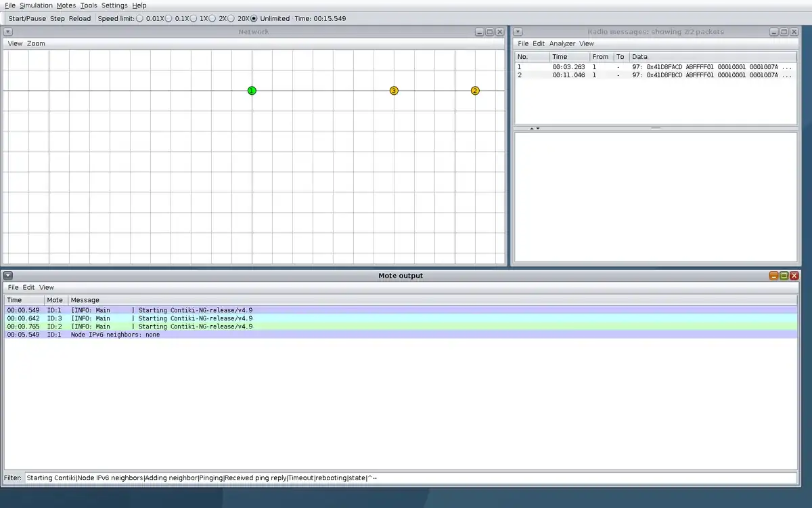Image resolution: width=812 pixels, height=508 pixels.
Task: Click the Mote column header
Action: [x=56, y=300]
